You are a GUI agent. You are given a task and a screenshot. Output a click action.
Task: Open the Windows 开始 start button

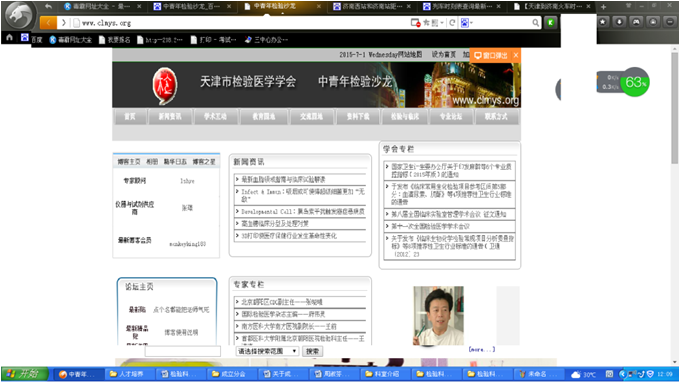pos(24,373)
